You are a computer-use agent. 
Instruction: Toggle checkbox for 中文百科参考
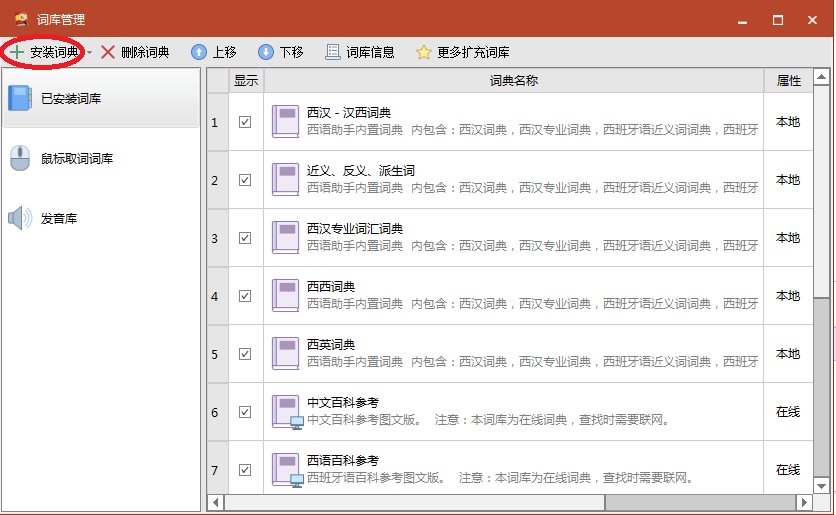click(x=245, y=412)
